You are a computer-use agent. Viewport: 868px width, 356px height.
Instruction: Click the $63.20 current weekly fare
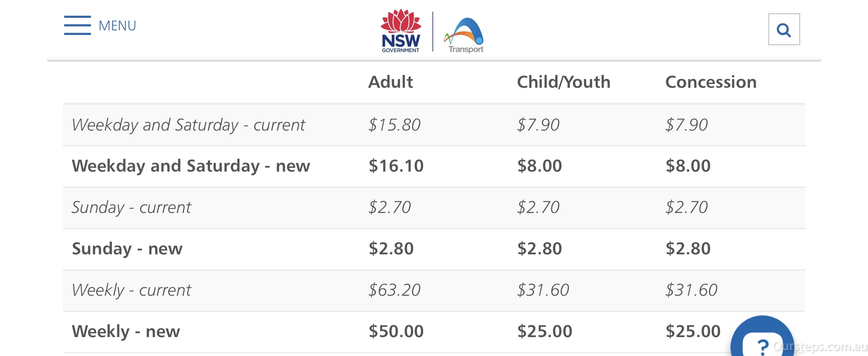[x=395, y=290]
